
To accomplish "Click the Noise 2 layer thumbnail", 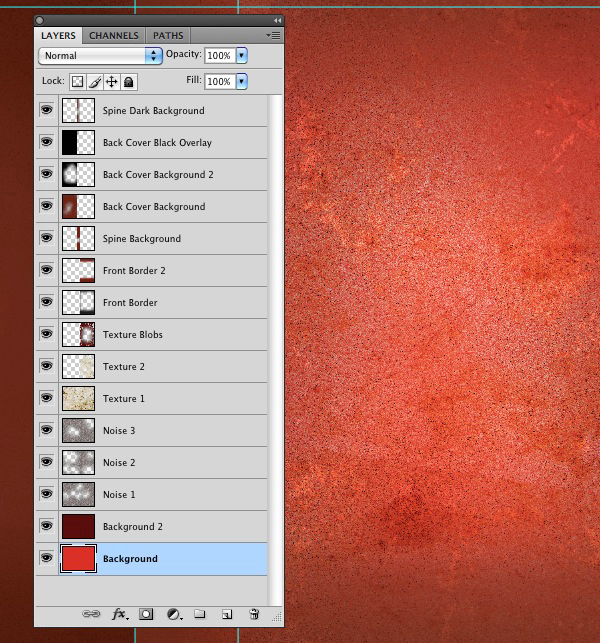I will pos(78,463).
